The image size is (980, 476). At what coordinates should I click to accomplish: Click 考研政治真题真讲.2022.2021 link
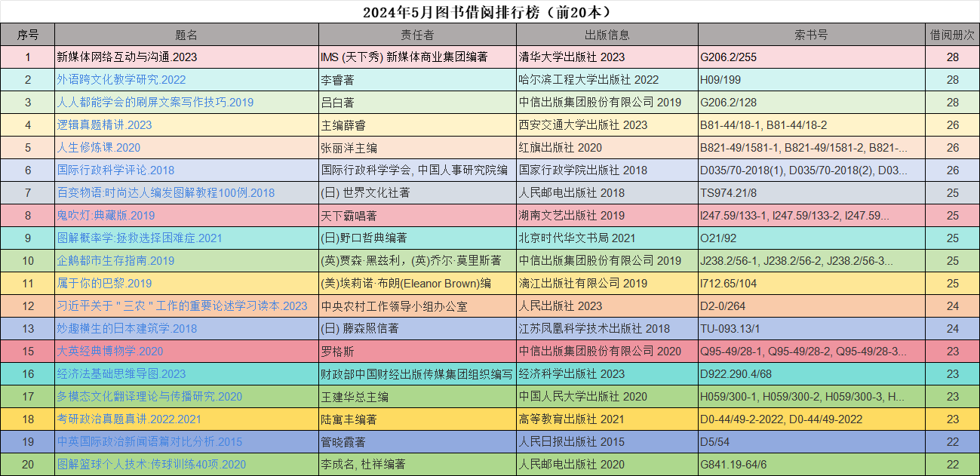[x=129, y=419]
